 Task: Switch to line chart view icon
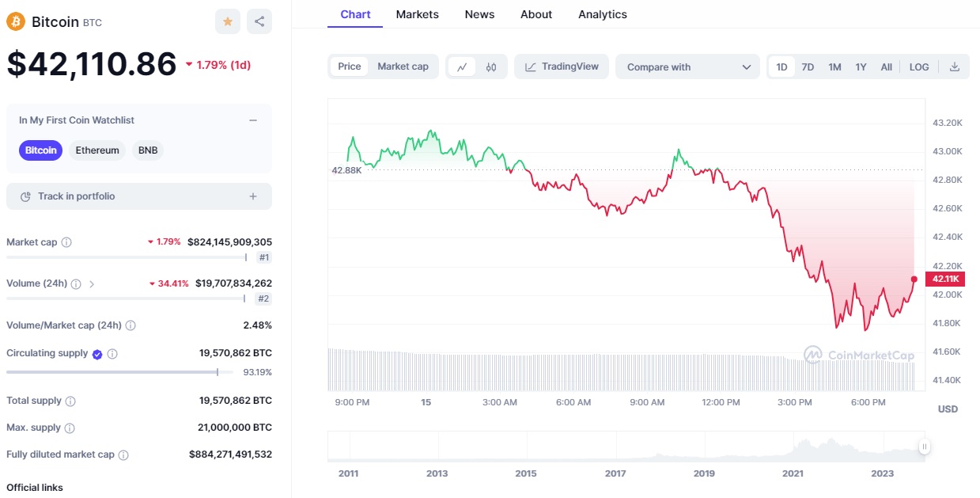point(462,67)
